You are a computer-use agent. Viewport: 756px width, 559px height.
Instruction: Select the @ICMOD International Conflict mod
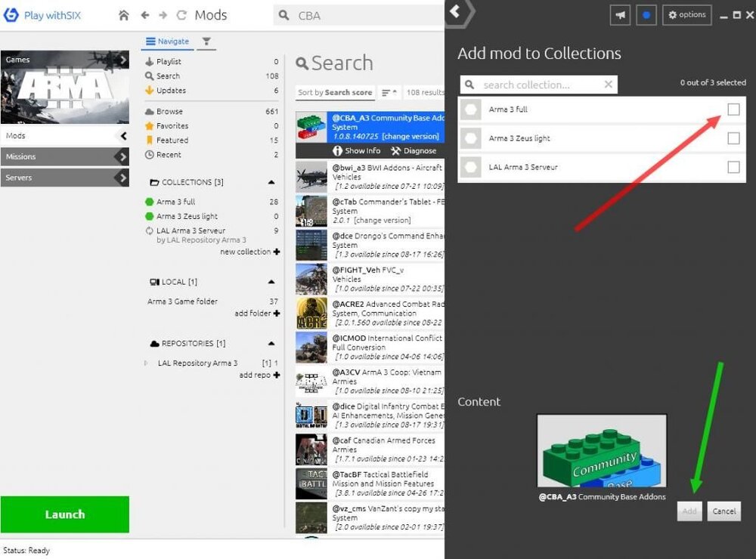pyautogui.click(x=370, y=347)
